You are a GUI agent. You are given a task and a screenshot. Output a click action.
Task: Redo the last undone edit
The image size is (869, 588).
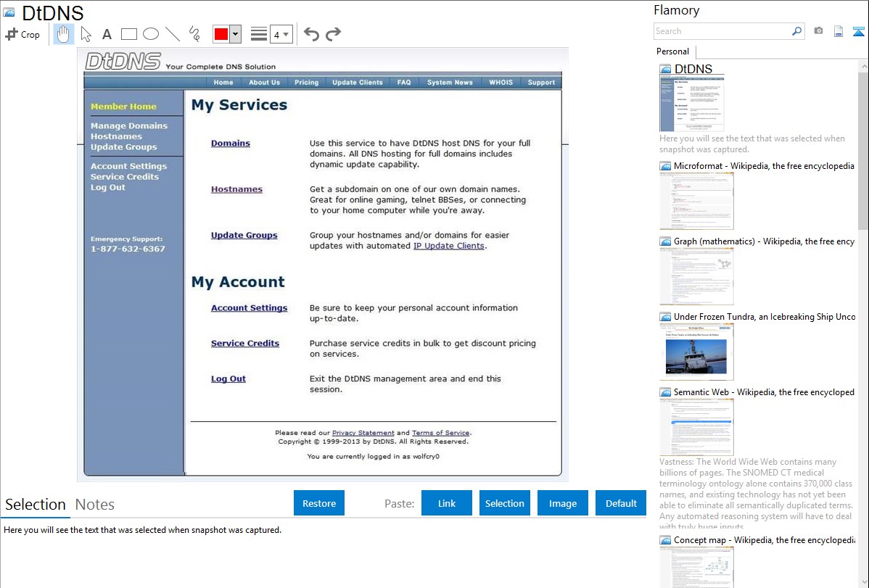coord(333,34)
